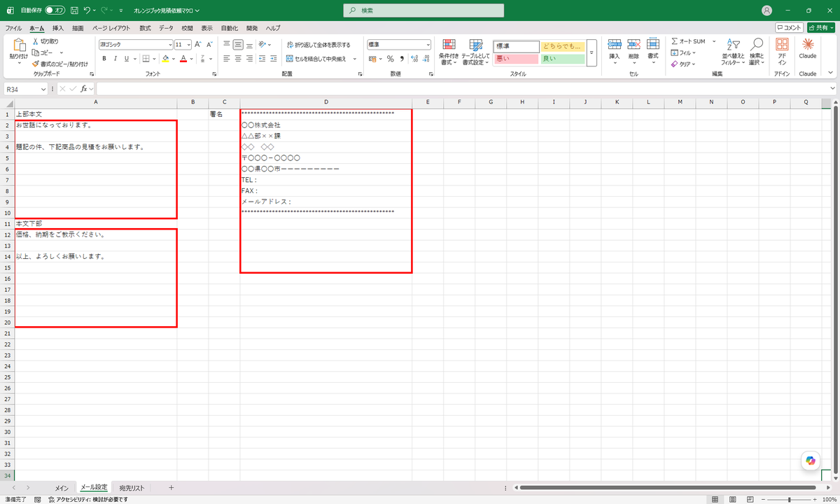Click the save icon in title bar
This screenshot has height=504, width=840.
coord(73,10)
